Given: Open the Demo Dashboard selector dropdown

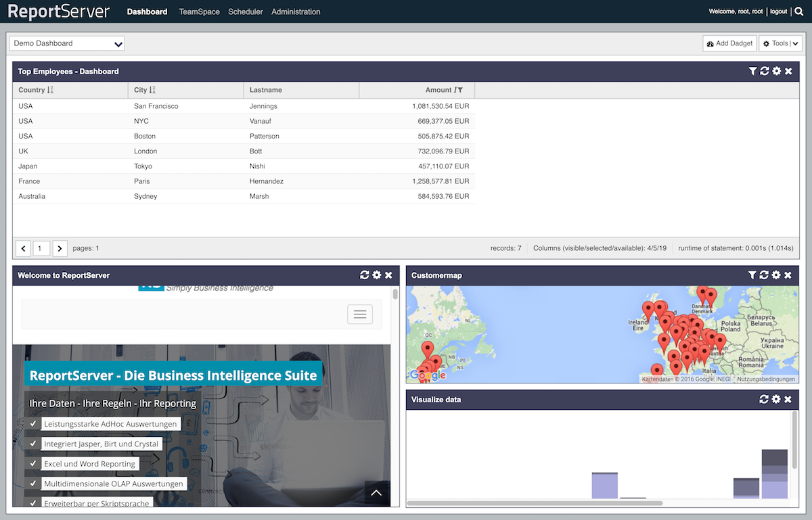Looking at the screenshot, I should (67, 43).
